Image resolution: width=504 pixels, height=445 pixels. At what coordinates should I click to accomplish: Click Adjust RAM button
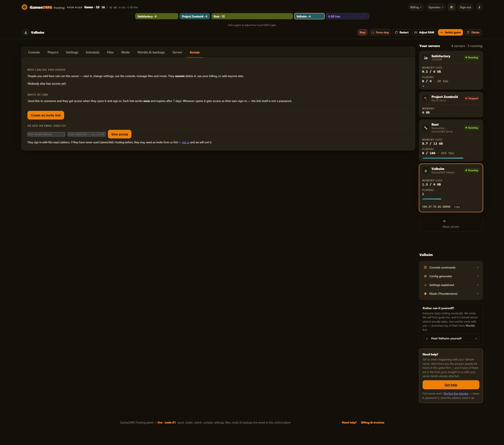(424, 32)
